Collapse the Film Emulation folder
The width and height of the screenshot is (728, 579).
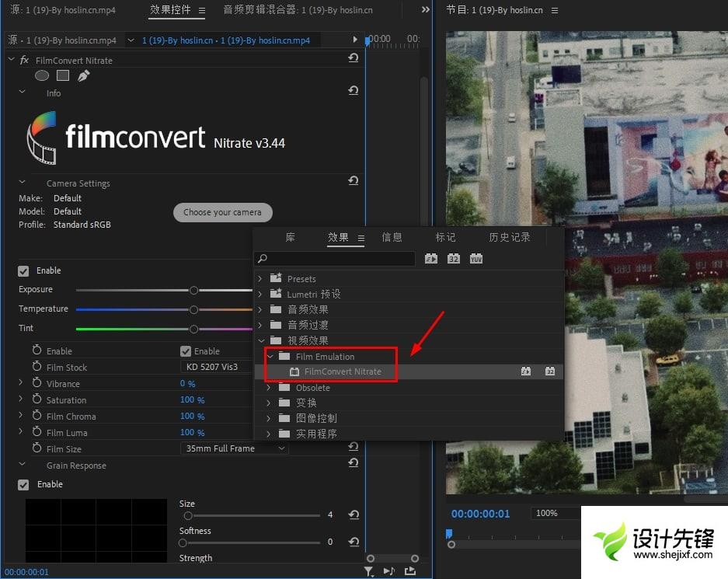270,357
